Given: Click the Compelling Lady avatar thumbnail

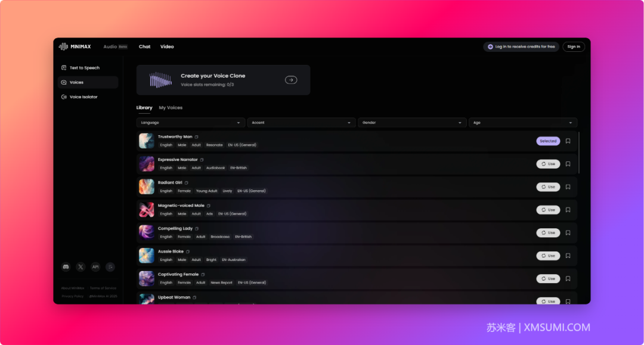Looking at the screenshot, I should pos(147,233).
